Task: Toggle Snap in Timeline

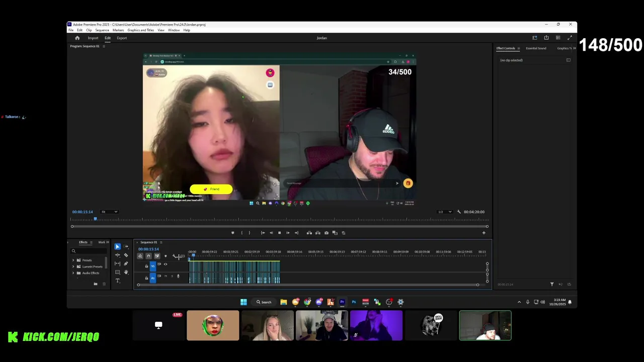Action: coord(148,256)
